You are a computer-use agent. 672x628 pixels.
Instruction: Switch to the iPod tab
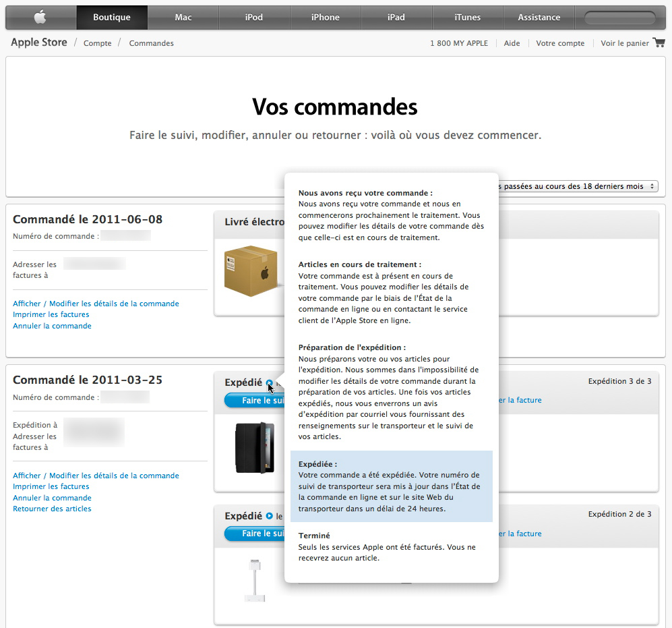tap(254, 17)
